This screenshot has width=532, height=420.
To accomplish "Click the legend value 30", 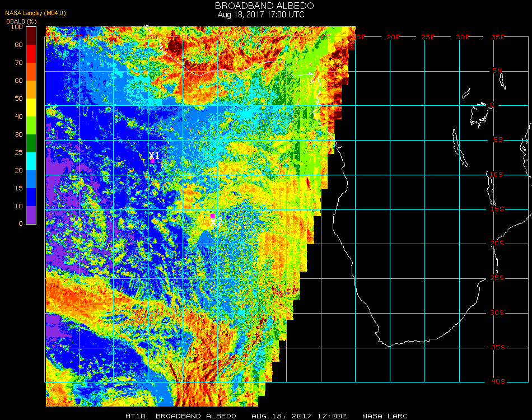I will (18, 135).
